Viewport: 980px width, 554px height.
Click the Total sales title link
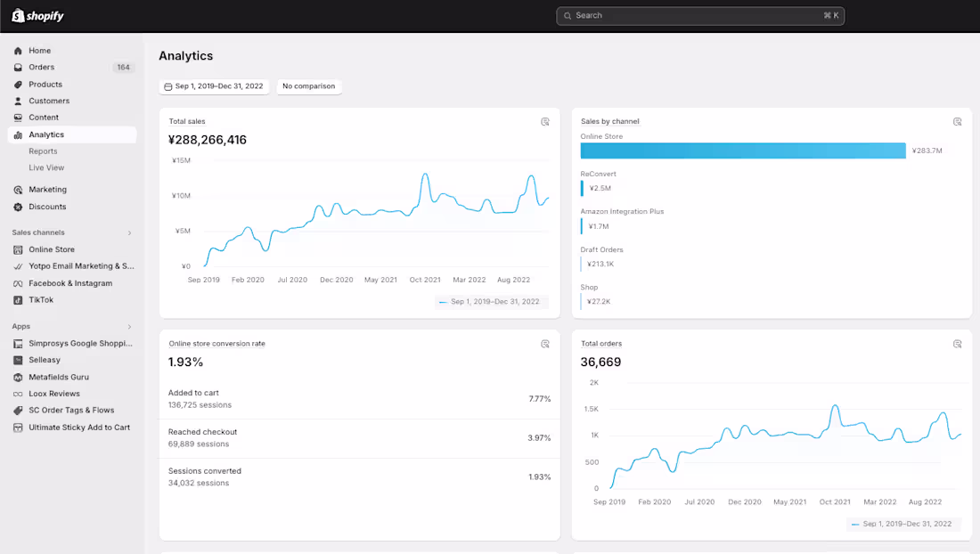(187, 122)
